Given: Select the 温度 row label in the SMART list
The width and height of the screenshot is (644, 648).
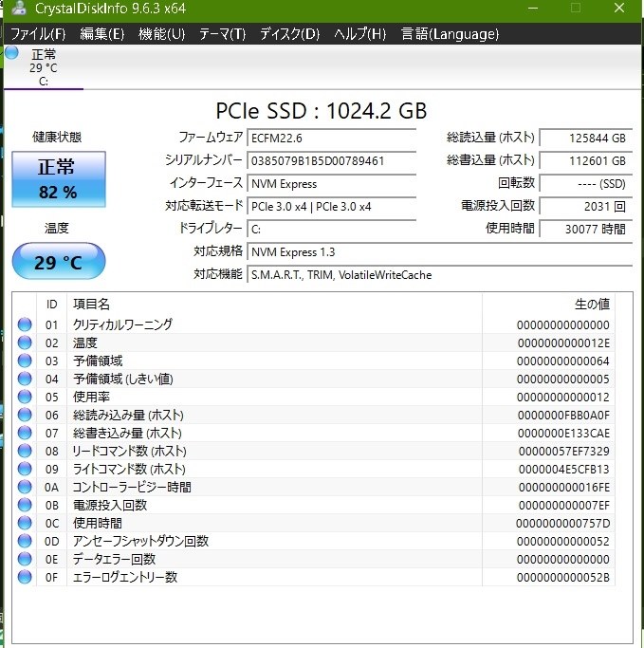Looking at the screenshot, I should coord(85,343).
